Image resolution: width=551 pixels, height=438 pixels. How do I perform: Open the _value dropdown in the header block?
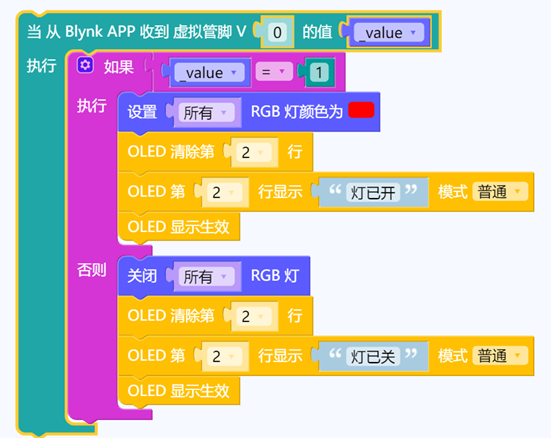[x=389, y=33]
